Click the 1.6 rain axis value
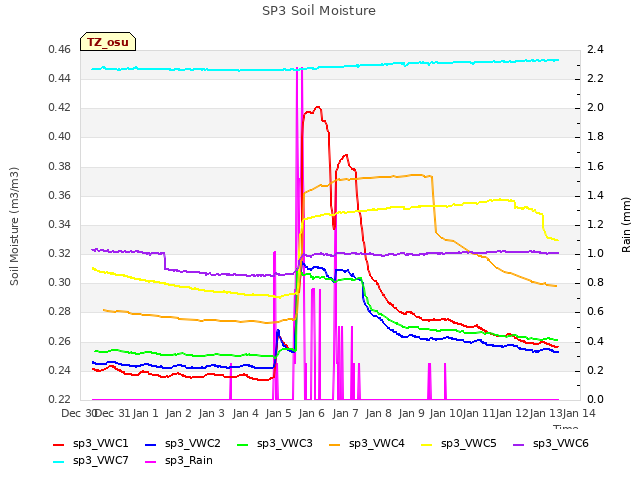Screen dimensions: 640x480 click(x=595, y=167)
